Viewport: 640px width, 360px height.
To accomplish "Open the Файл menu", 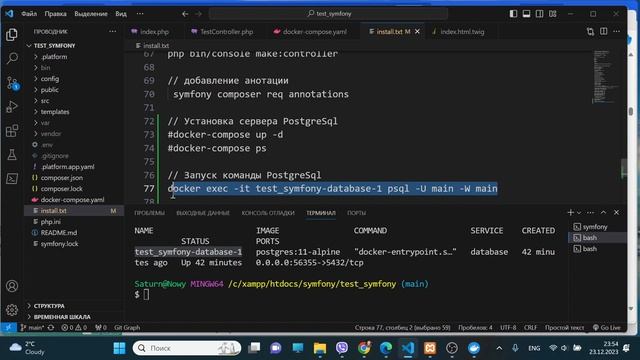I will [29, 14].
